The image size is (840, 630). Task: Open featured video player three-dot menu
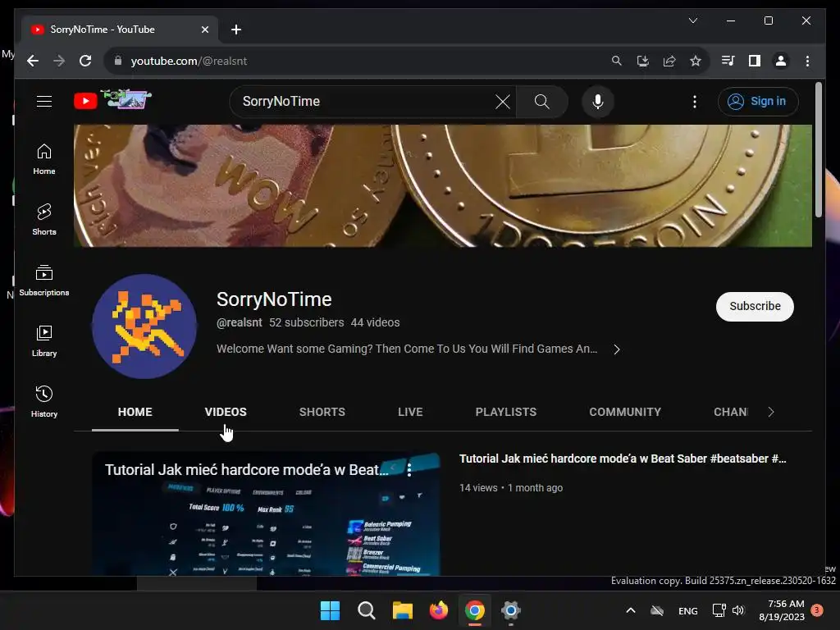pos(409,470)
